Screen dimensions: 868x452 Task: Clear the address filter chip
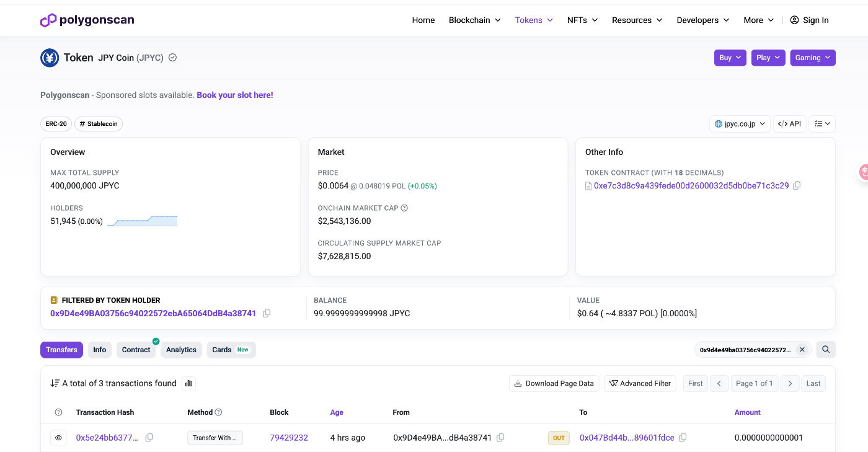pyautogui.click(x=802, y=350)
